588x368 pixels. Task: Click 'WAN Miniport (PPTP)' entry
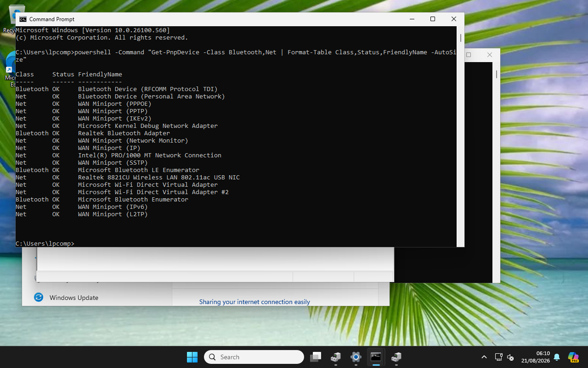[x=113, y=111]
